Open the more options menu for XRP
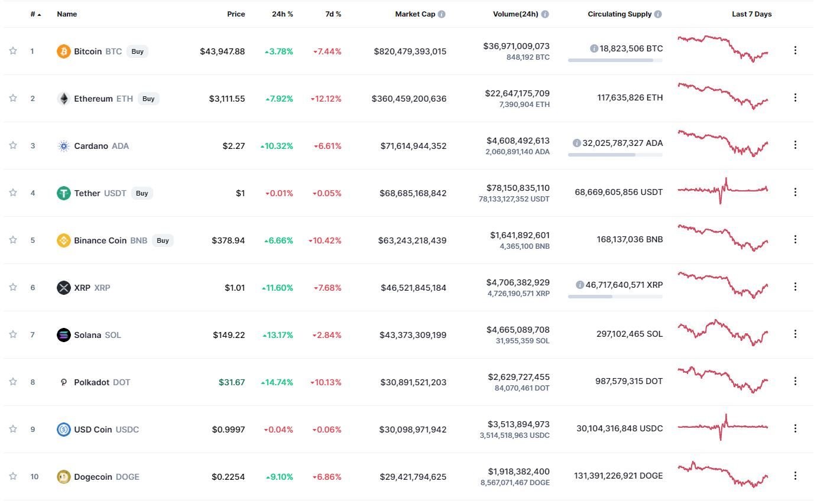Screen dimensions: 814x504 point(795,287)
